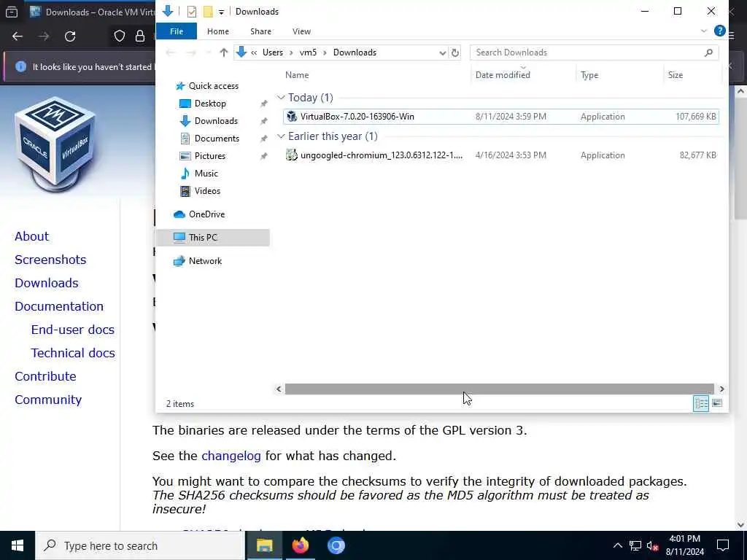747x560 pixels.
Task: Click the New folder quick-access icon
Action: click(x=208, y=12)
